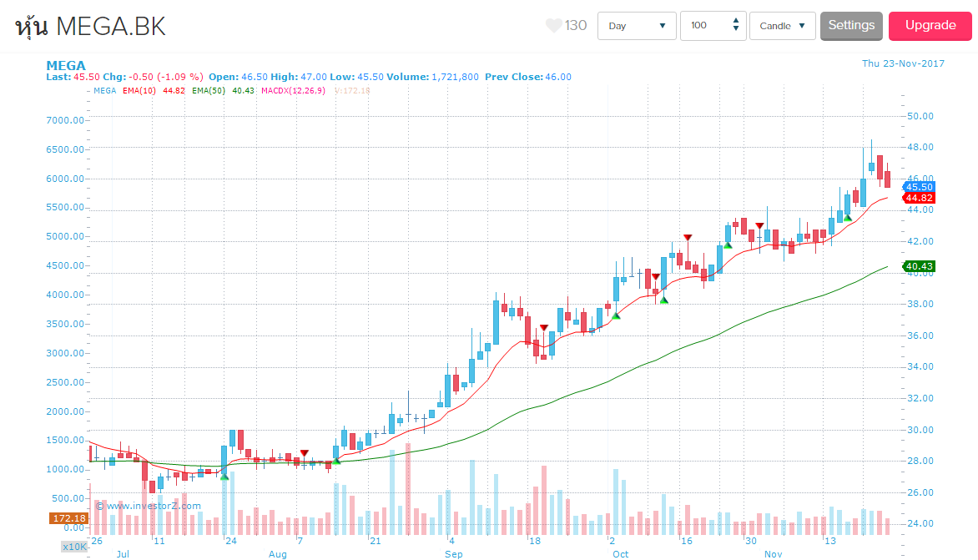Click the x10K volume scale label
Image resolution: width=978 pixels, height=560 pixels.
point(74,547)
